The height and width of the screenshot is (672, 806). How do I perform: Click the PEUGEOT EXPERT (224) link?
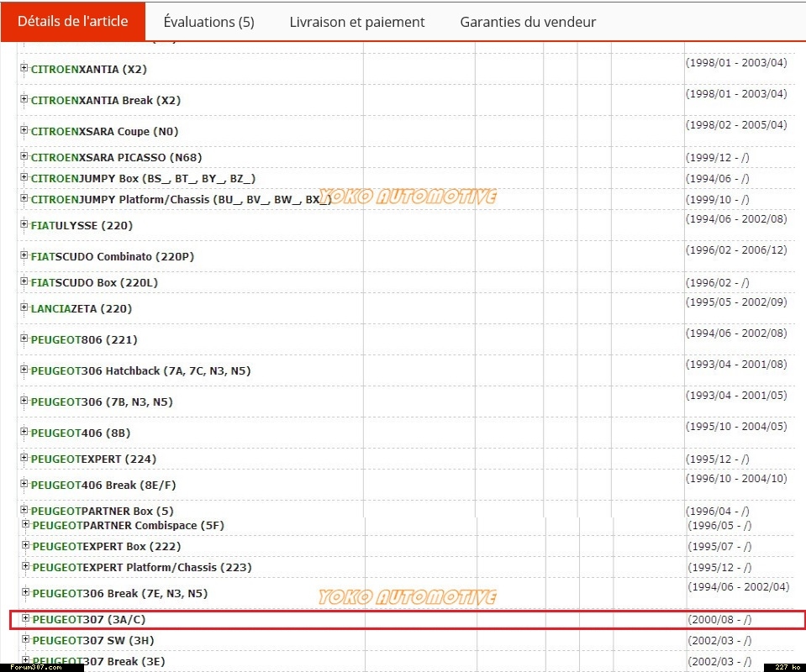coord(93,459)
